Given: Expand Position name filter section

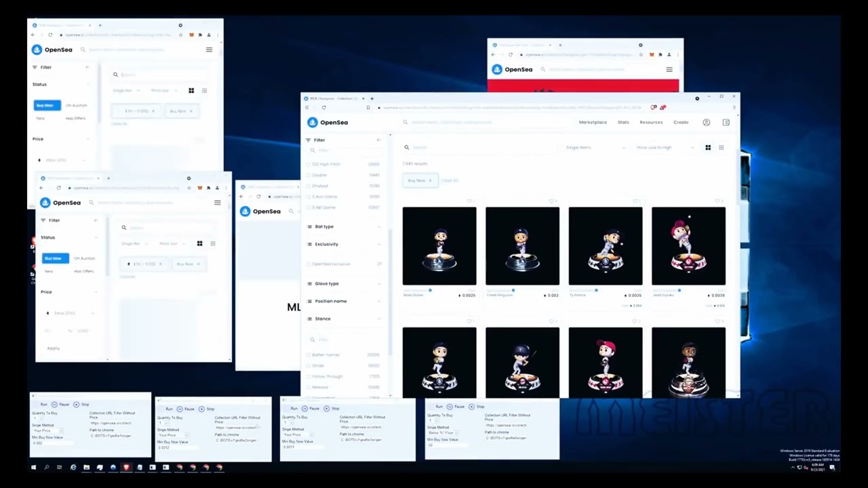Looking at the screenshot, I should pyautogui.click(x=344, y=302).
